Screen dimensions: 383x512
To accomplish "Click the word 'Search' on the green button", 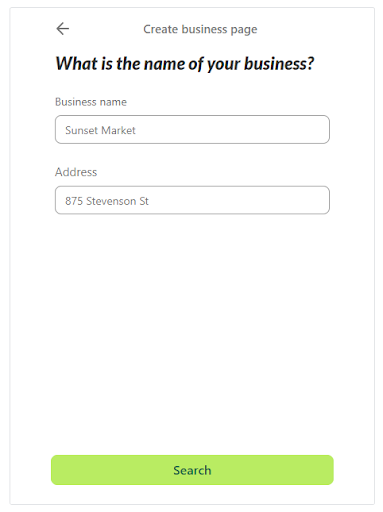I will click(x=192, y=470).
